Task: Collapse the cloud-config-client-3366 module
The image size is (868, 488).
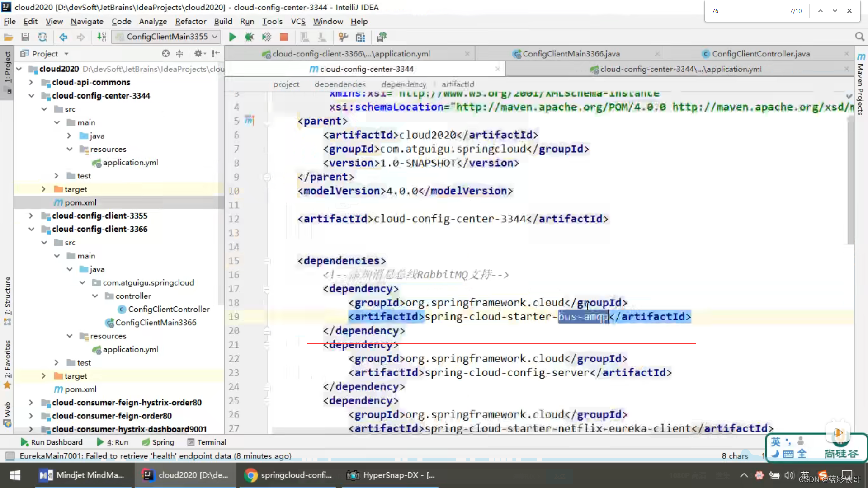Action: (31, 229)
